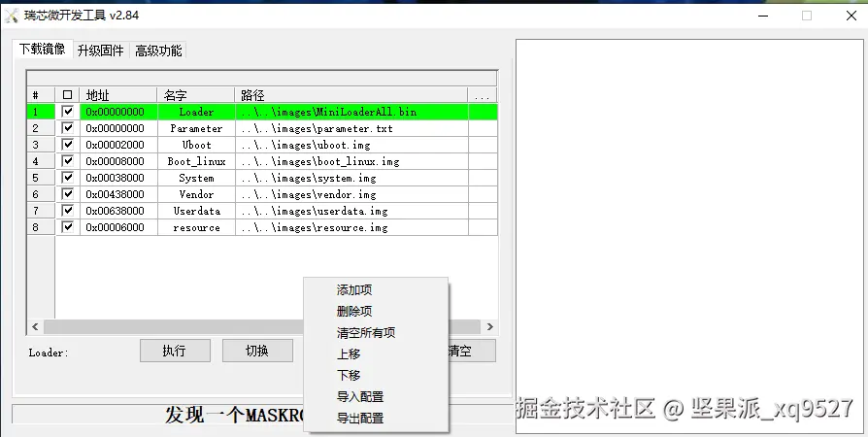Viewport: 868px width, 437px height.
Task: Select 下移 in the context menu
Action: click(x=376, y=376)
